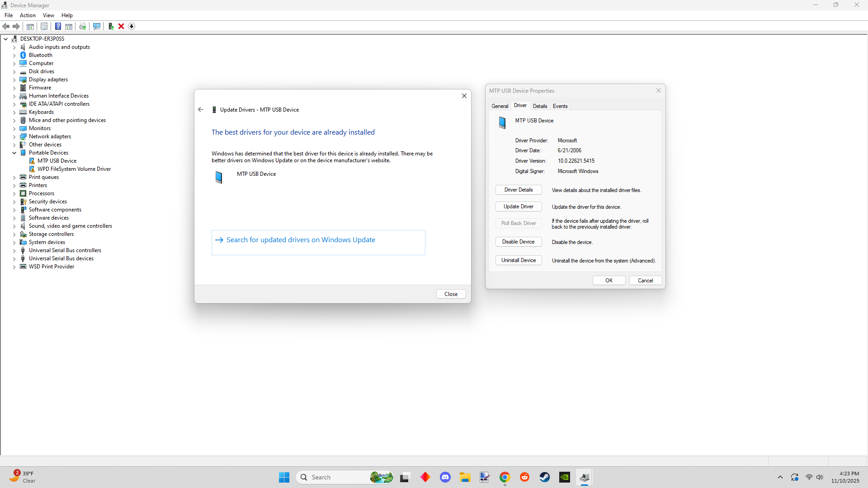Open the Action menu
868x488 pixels.
pos(28,15)
